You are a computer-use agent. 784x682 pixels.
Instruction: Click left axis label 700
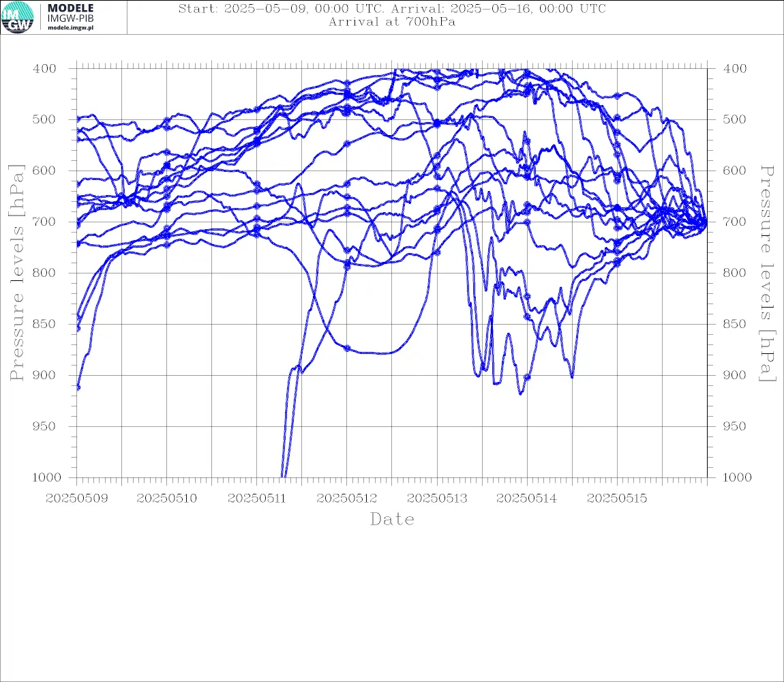tap(44, 222)
